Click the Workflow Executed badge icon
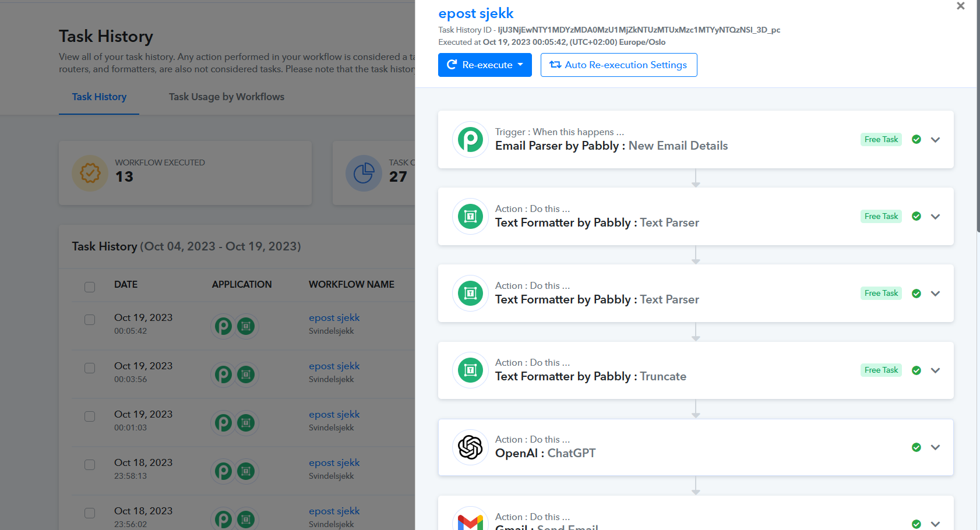Screen dimensions: 980x530 [90, 173]
